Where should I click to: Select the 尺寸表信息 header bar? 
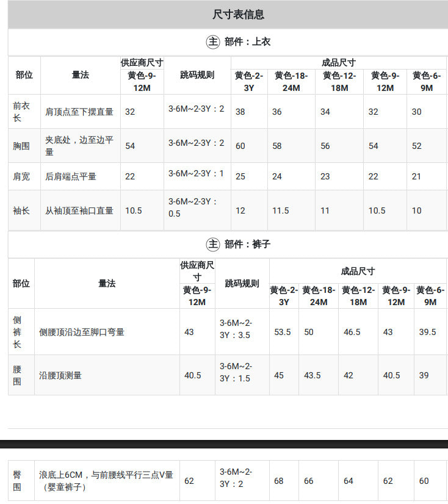[x=228, y=15]
